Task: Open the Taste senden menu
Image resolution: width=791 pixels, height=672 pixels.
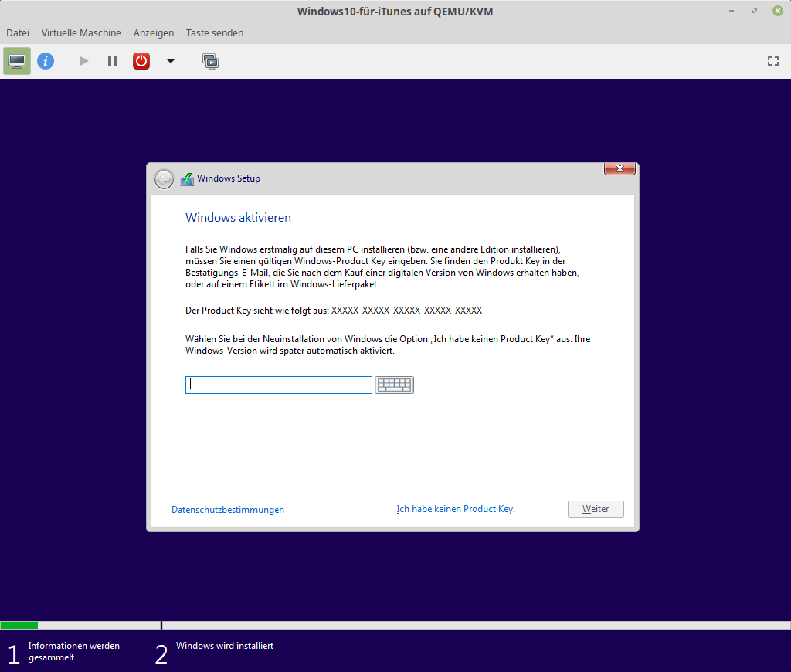Action: click(215, 33)
